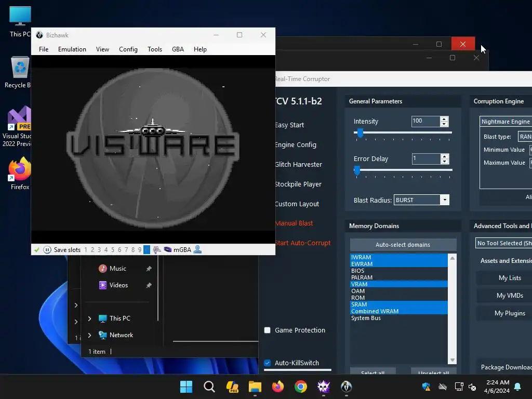This screenshot has height=399, width=532.
Task: Open the No Tool Selected dropdown
Action: pyautogui.click(x=504, y=243)
